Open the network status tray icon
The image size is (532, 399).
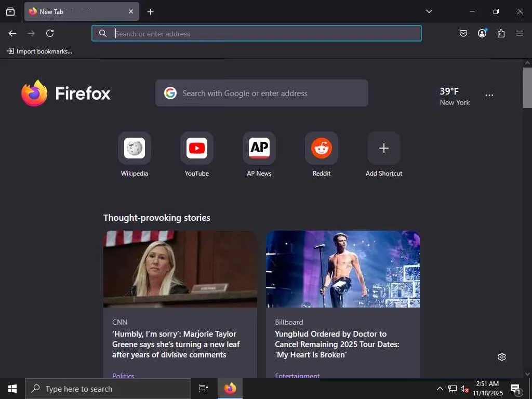coord(453,389)
